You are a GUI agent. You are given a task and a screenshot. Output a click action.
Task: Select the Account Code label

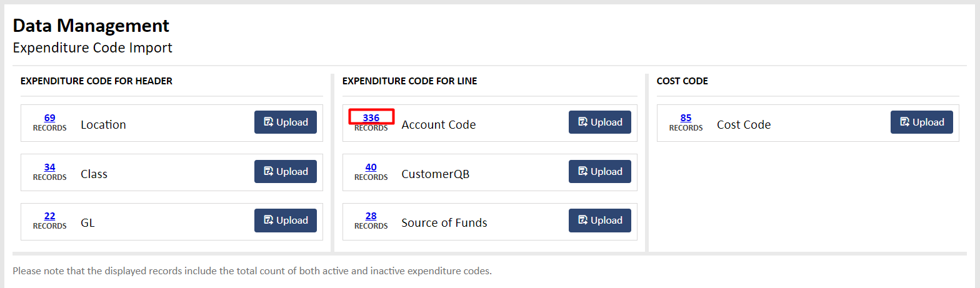click(439, 124)
